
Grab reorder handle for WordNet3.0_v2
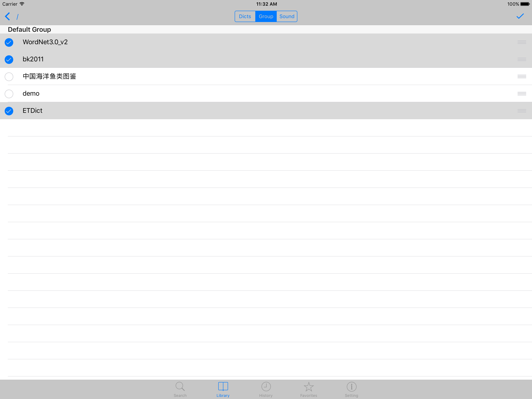pyautogui.click(x=521, y=42)
